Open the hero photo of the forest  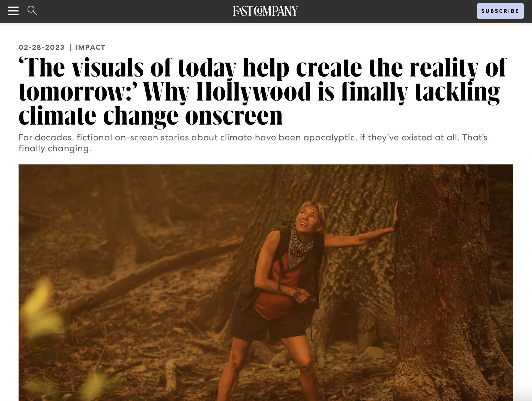pyautogui.click(x=266, y=283)
